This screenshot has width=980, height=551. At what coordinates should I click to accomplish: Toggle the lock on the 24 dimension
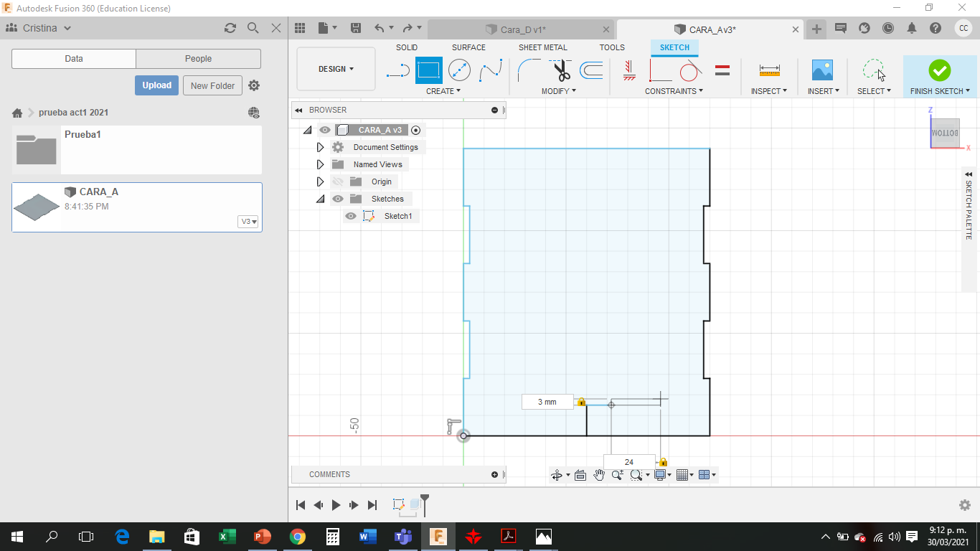point(664,462)
